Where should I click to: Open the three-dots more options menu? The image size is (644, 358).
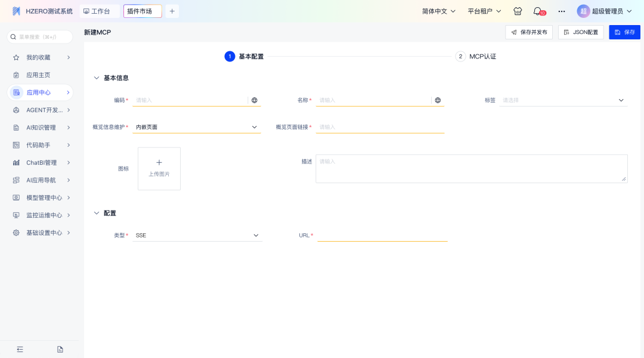[x=561, y=11]
